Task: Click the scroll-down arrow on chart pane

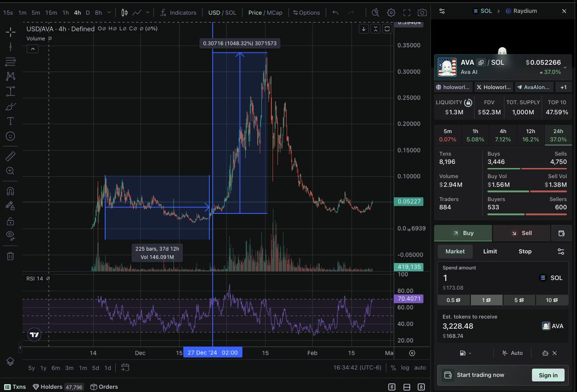Action: (364, 29)
